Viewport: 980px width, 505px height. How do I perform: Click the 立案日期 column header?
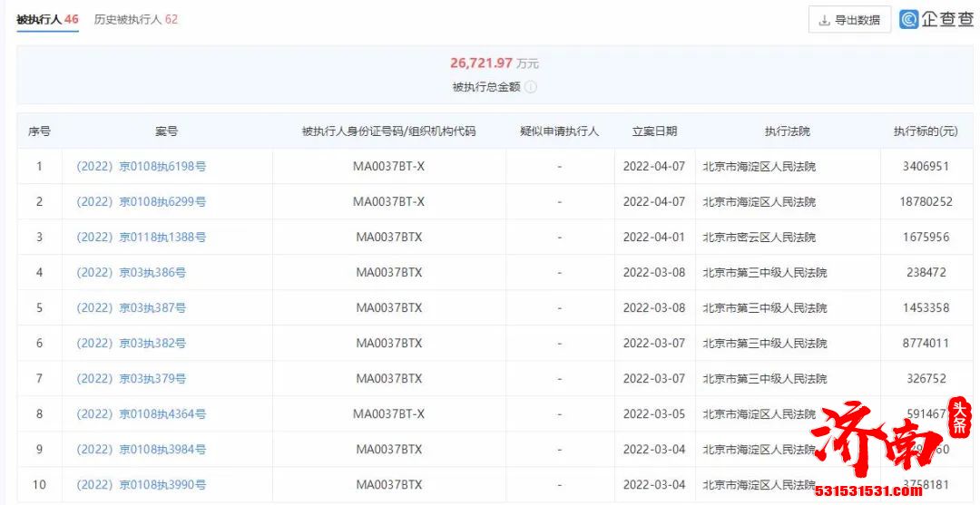tap(654, 131)
